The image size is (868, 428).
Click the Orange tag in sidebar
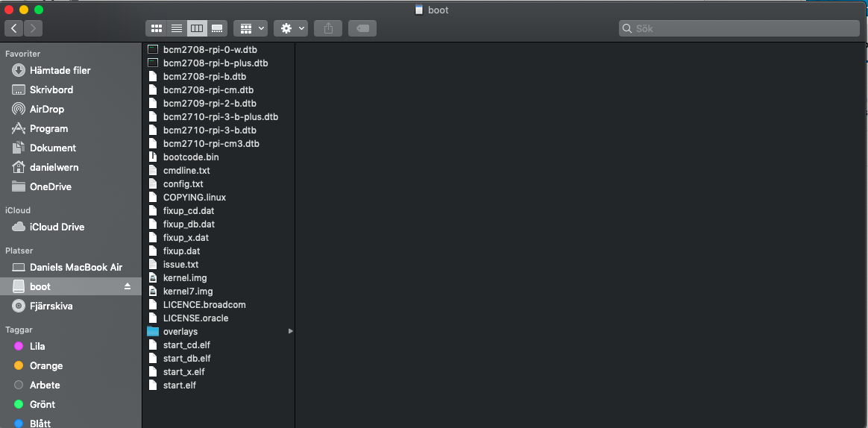(x=45, y=365)
